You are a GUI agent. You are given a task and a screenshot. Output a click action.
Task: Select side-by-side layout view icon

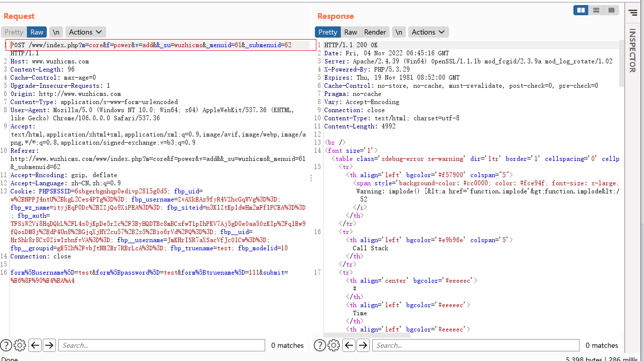(581, 10)
